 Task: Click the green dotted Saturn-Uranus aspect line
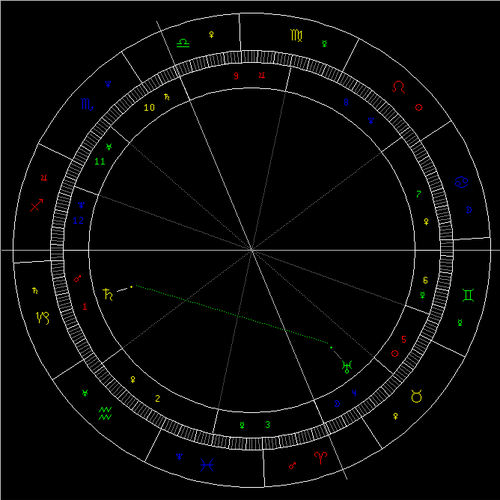[x=232, y=314]
